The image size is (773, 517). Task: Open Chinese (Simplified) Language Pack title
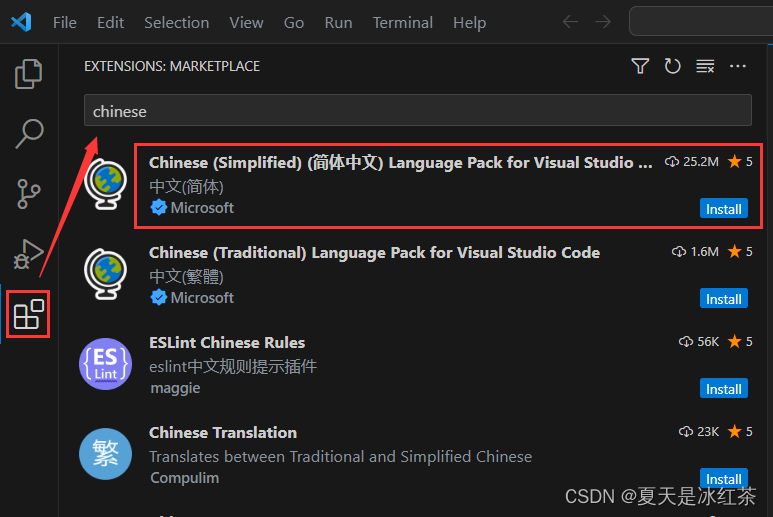click(400, 162)
